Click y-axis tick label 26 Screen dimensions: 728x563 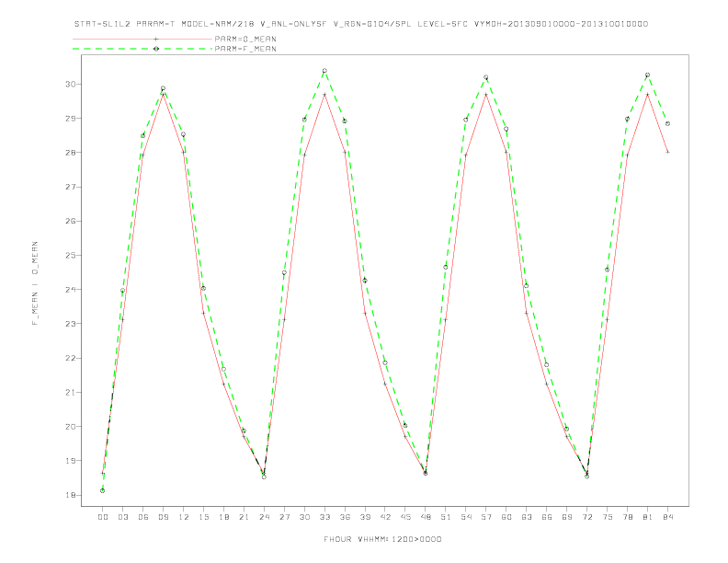(x=70, y=221)
